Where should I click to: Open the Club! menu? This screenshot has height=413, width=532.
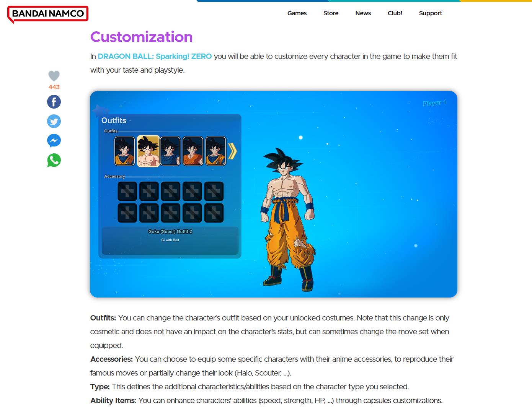395,13
